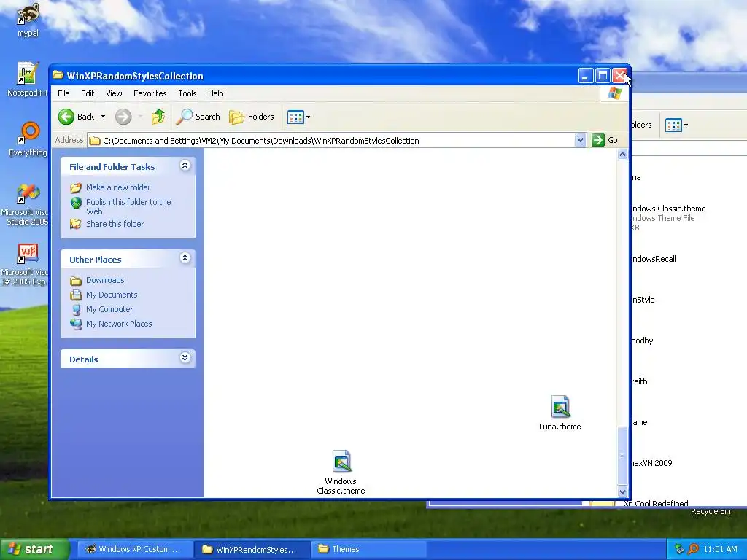Open Search in the explorer toolbar
The image size is (747, 560).
click(x=198, y=117)
